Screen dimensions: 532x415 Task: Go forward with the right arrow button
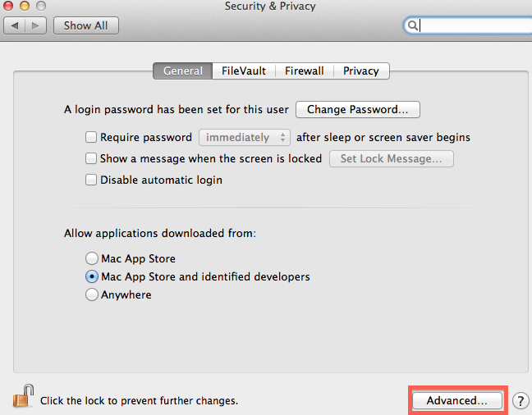[x=35, y=25]
